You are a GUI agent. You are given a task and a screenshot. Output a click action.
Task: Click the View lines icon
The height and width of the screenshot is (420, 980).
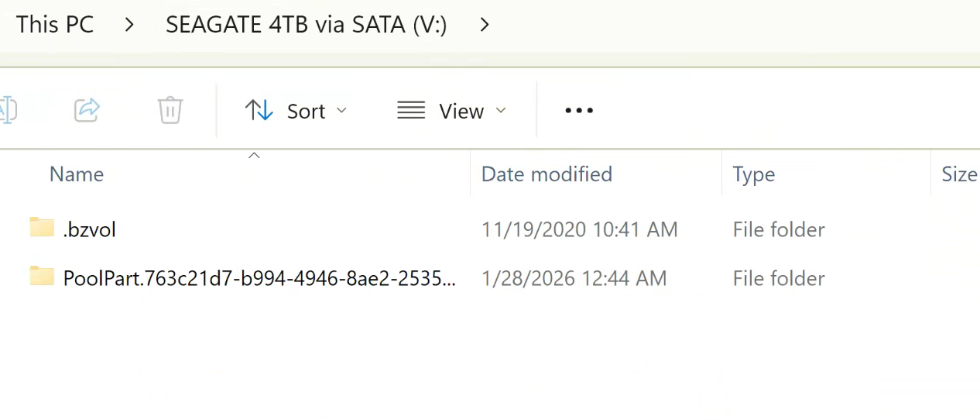tap(411, 111)
